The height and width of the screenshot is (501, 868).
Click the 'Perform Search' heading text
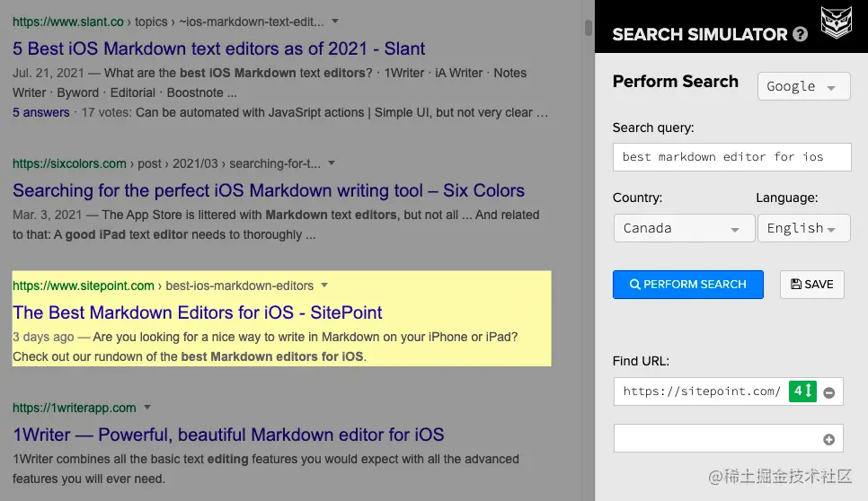[676, 82]
